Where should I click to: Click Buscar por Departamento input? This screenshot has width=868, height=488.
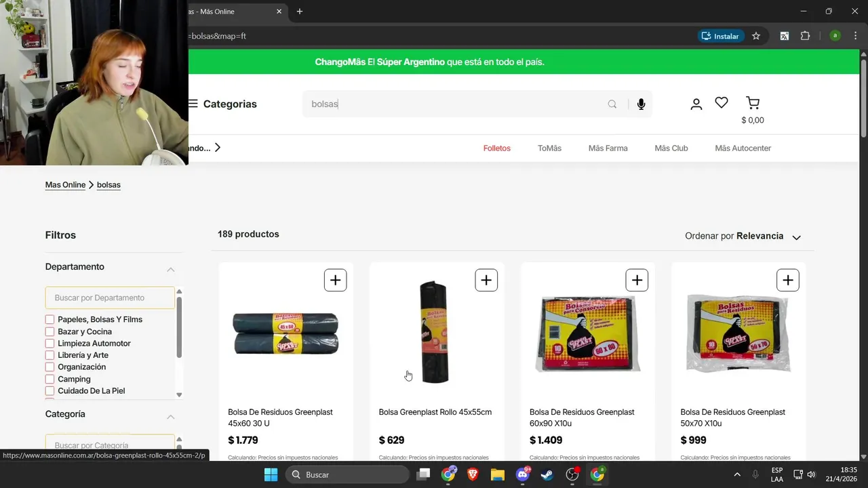tap(110, 298)
